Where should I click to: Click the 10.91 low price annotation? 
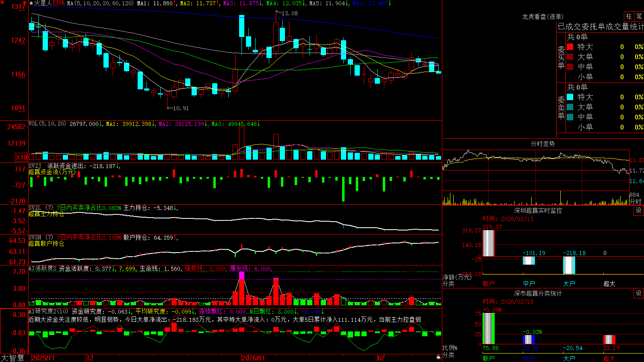pyautogui.click(x=180, y=108)
